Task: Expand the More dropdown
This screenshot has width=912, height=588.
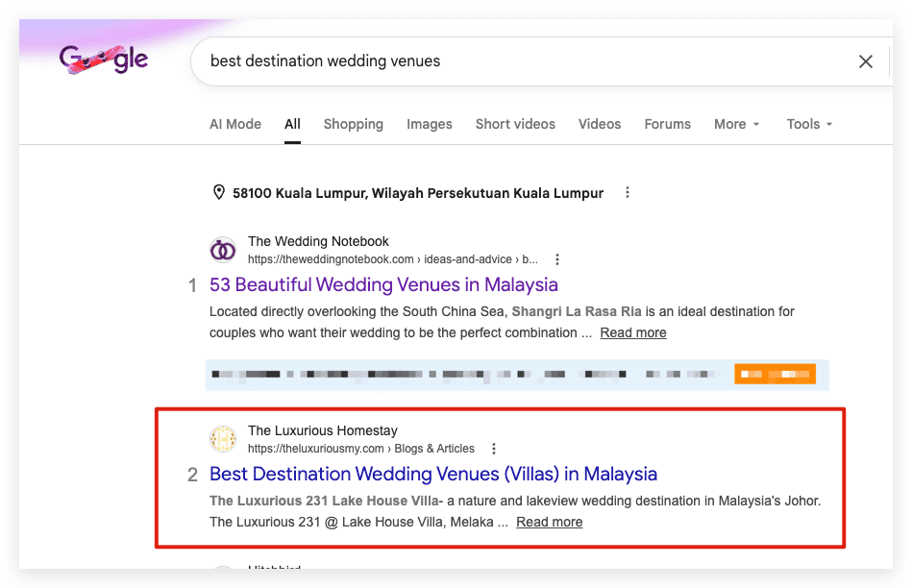Action: click(736, 124)
